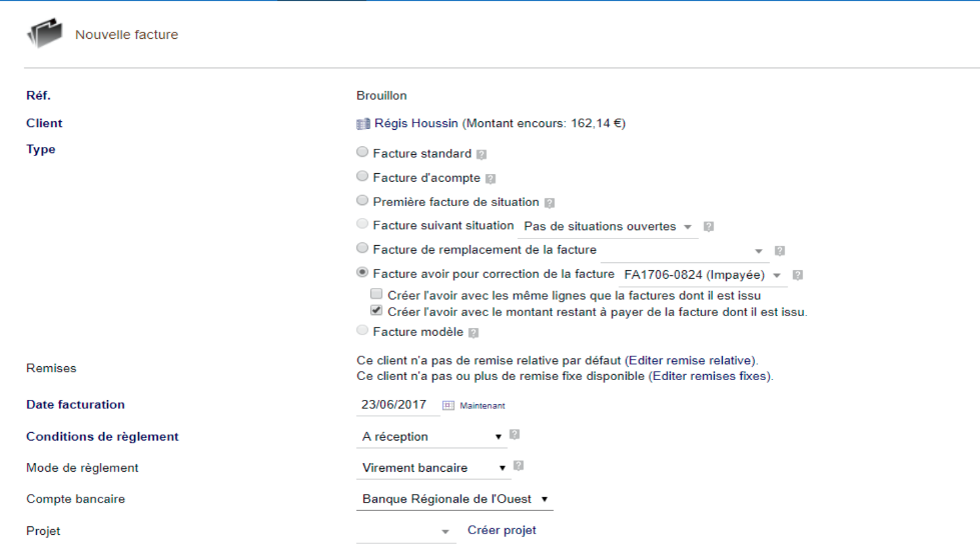The height and width of the screenshot is (554, 980).
Task: Uncheck the 'montant restant à payer' checkbox
Action: click(376, 310)
